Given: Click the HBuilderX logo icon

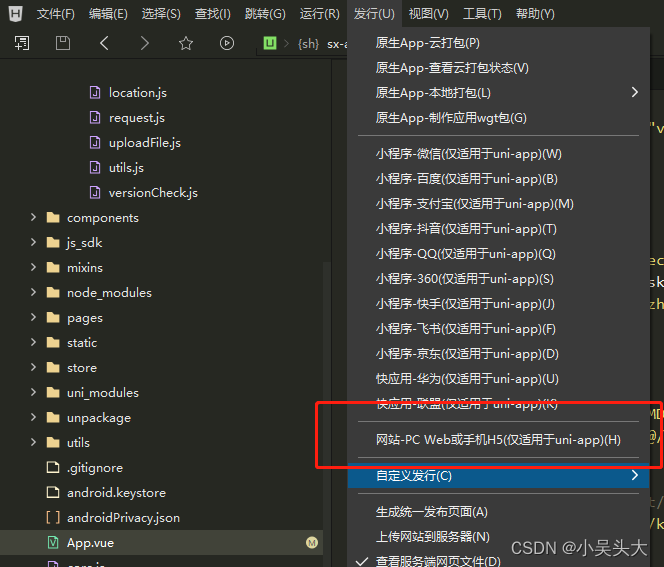Looking at the screenshot, I should (x=15, y=14).
